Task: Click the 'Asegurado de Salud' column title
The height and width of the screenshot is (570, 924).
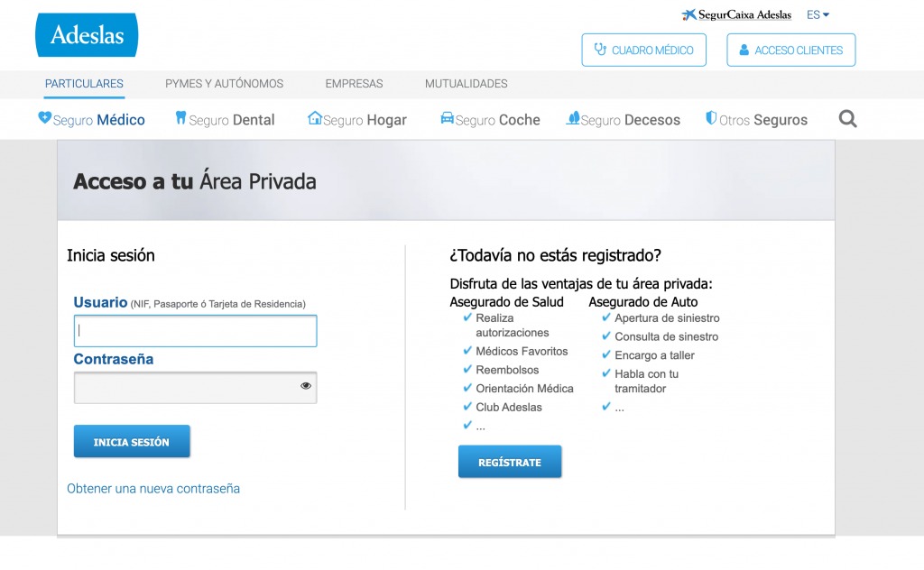Action: 507,302
